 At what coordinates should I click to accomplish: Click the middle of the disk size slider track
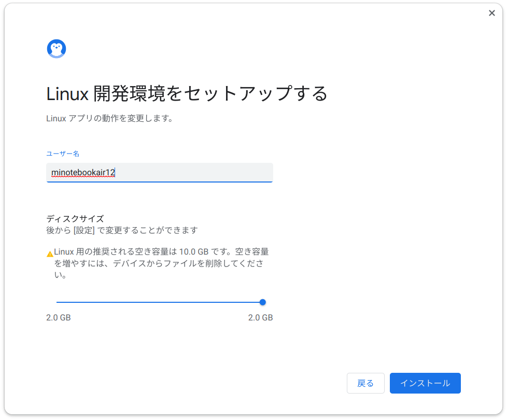pos(159,302)
